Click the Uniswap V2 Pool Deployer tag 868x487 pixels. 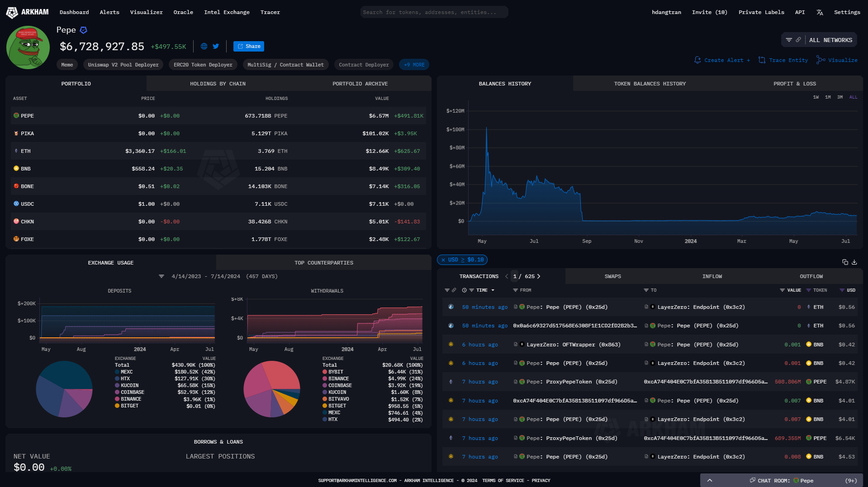(123, 65)
